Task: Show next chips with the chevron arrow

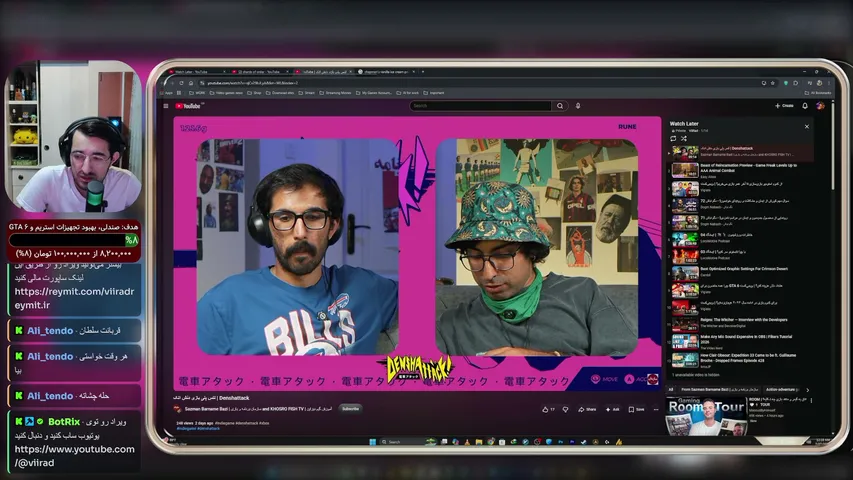Action: click(x=807, y=390)
